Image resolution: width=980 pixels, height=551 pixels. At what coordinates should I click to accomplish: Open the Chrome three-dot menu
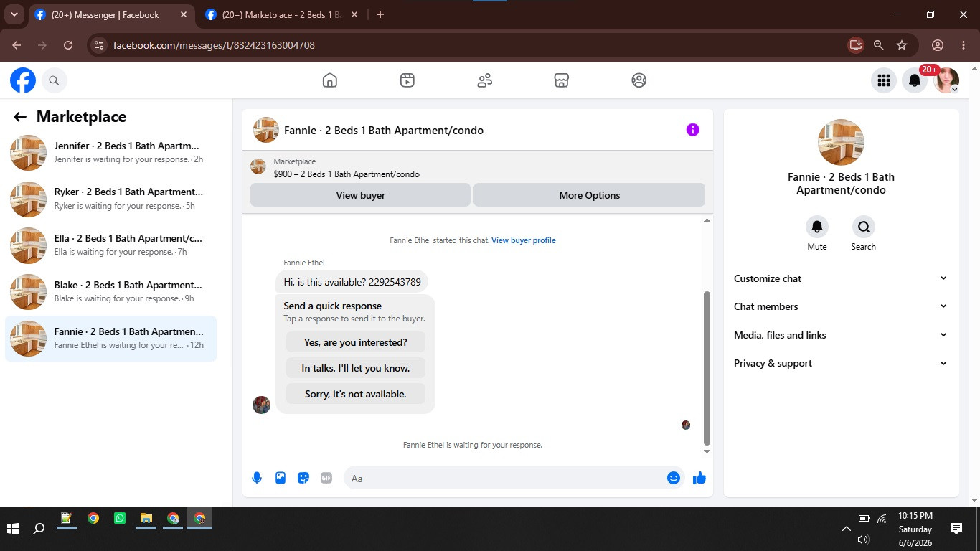tap(963, 45)
